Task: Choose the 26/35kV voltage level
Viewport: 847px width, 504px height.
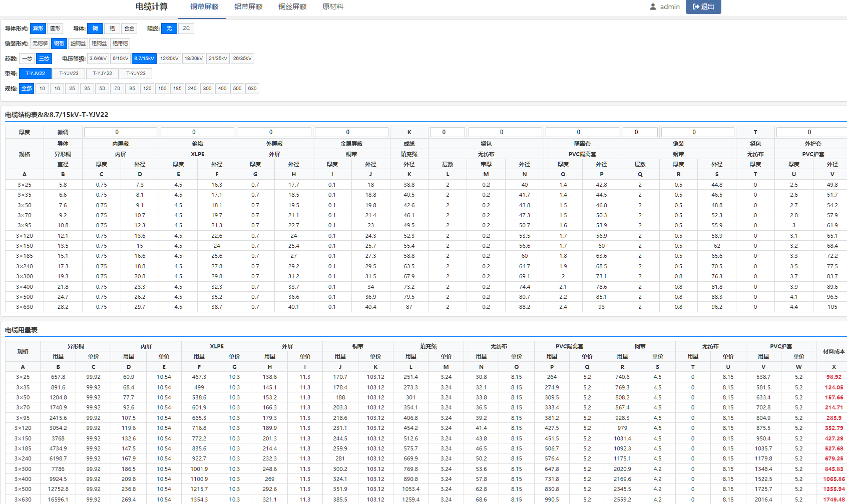Action: coord(242,59)
